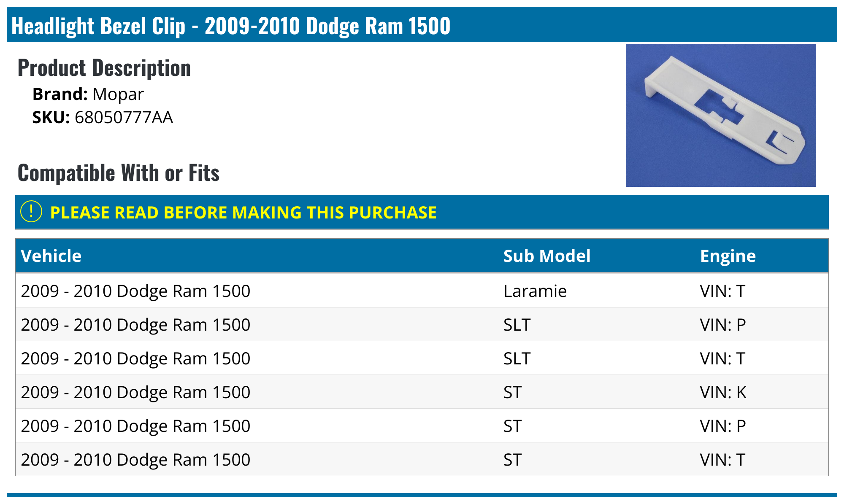Open the headlight bezel clip product photo
This screenshot has height=504, width=844.
pos(720,116)
